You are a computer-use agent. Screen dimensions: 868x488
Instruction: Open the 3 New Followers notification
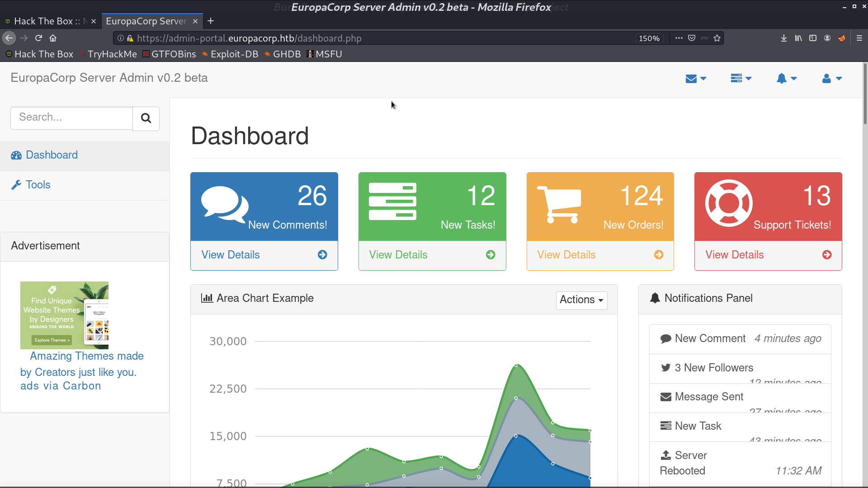(740, 369)
